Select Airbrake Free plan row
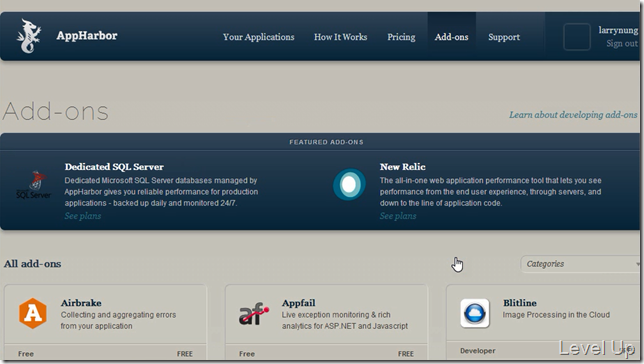This screenshot has height=364, width=644. 105,353
